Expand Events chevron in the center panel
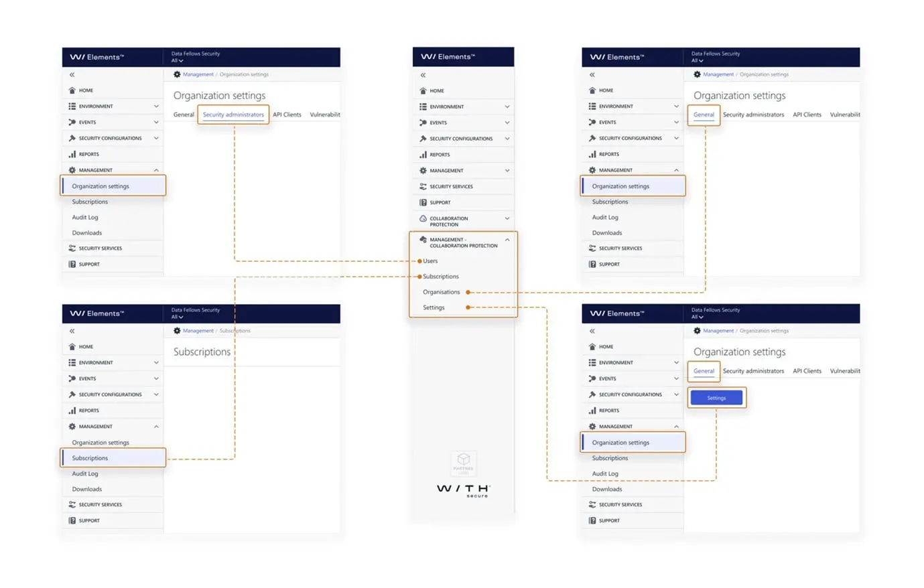924x588 pixels. [x=507, y=123]
